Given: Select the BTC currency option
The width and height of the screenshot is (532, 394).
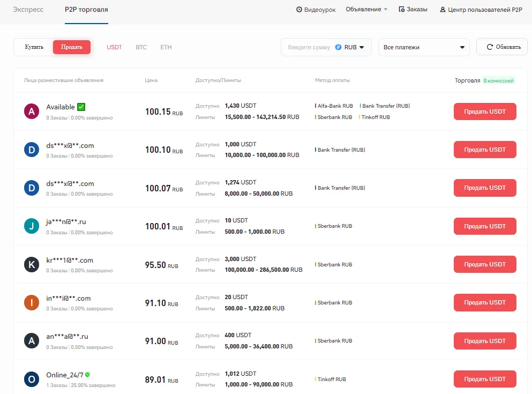Looking at the screenshot, I should tap(141, 47).
